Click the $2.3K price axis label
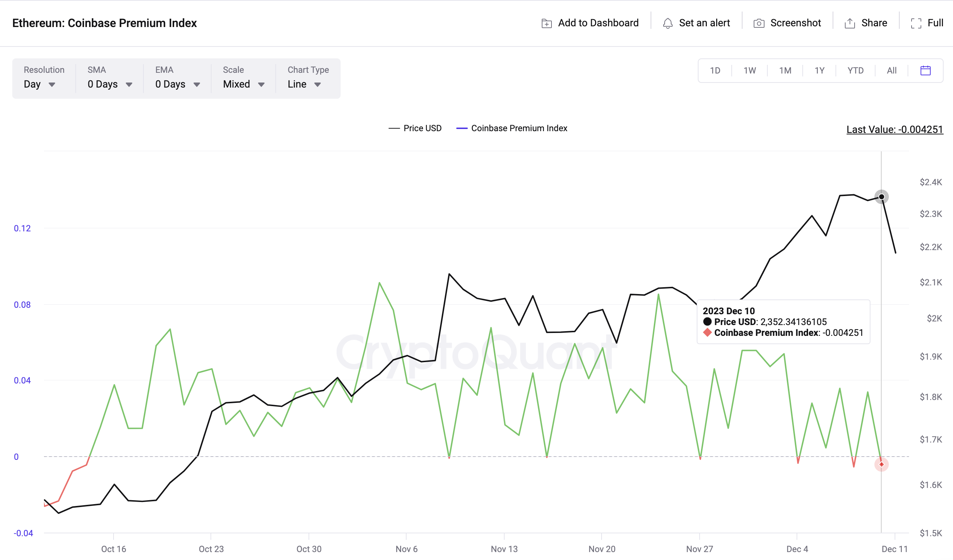 coord(931,214)
